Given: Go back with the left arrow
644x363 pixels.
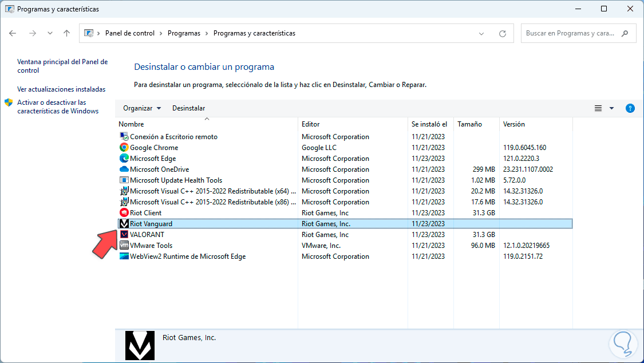Looking at the screenshot, I should 13,33.
